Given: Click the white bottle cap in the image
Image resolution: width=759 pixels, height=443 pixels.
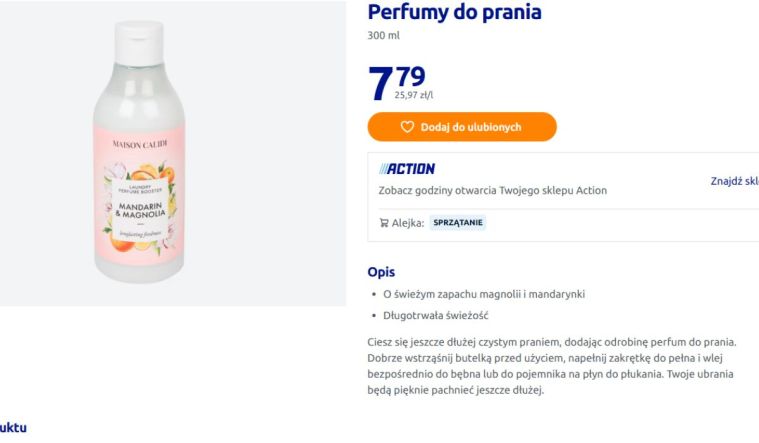Looking at the screenshot, I should click(x=138, y=42).
